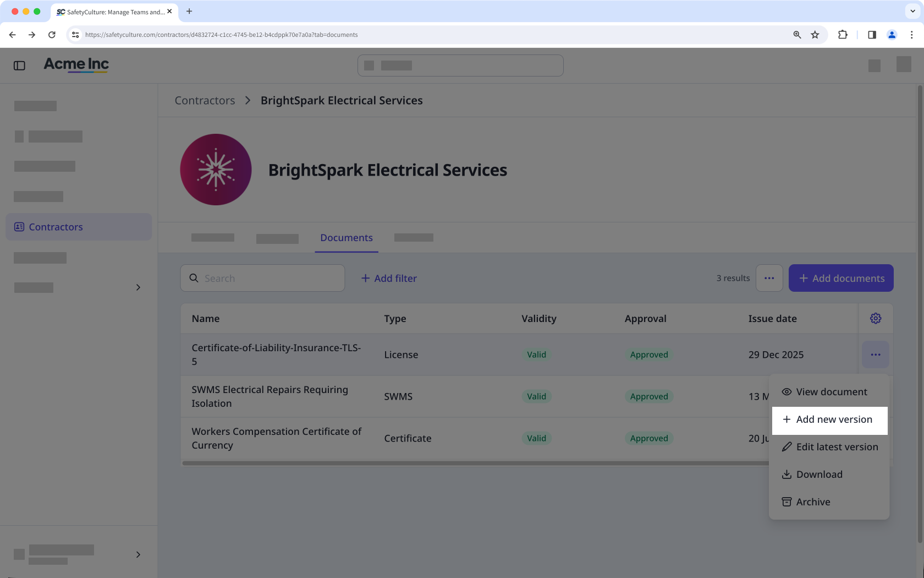924x578 pixels.
Task: Click the horizontal table scrollbar
Action: pos(476,464)
